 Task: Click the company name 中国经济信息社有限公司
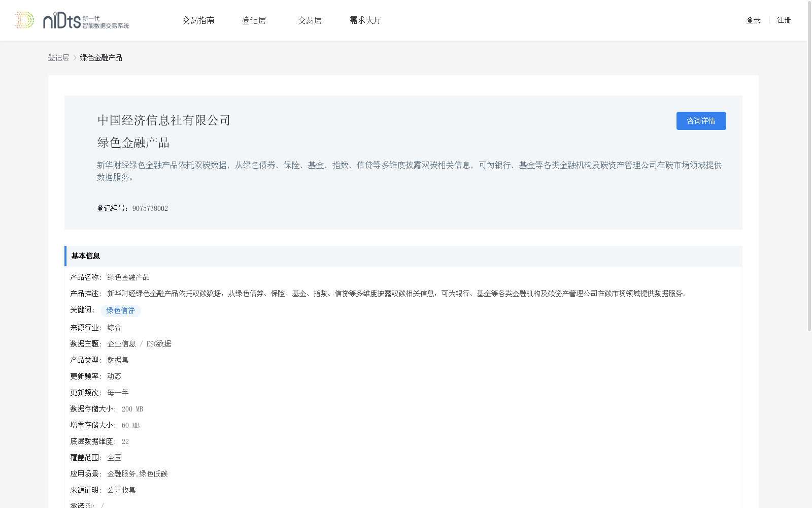[x=164, y=120]
